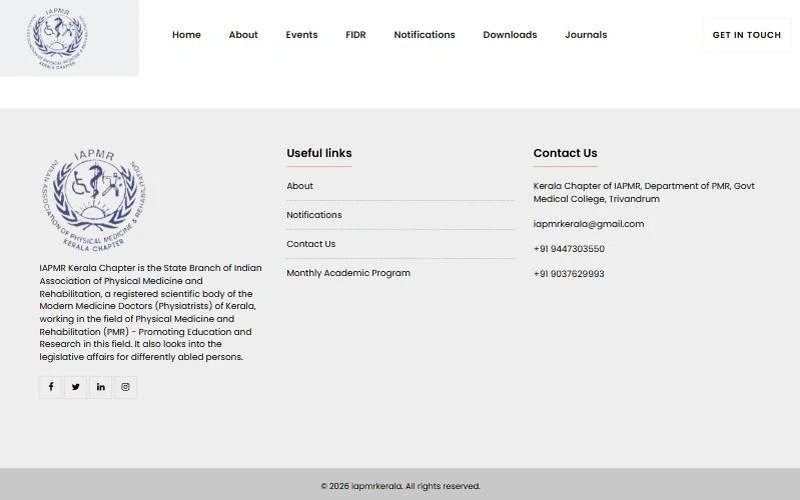Open Notifications in the top navigation bar
This screenshot has width=800, height=500.
coord(424,35)
